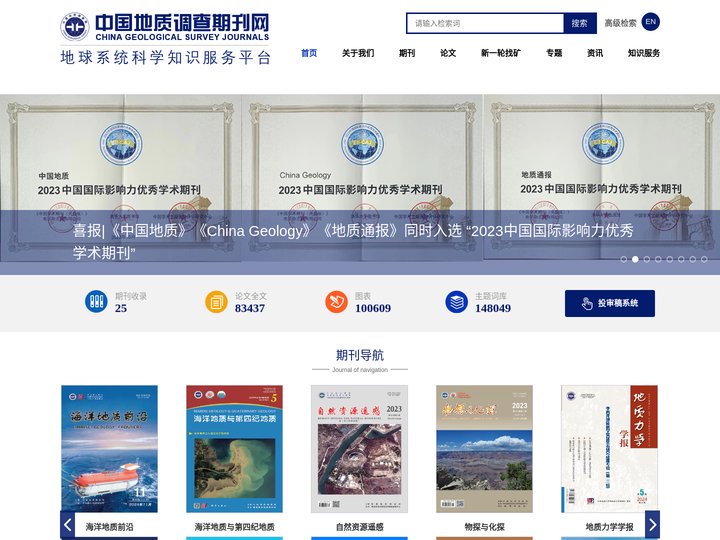The image size is (720, 540).
Task: Open the 投审稿系统 submission system button
Action: point(610,303)
